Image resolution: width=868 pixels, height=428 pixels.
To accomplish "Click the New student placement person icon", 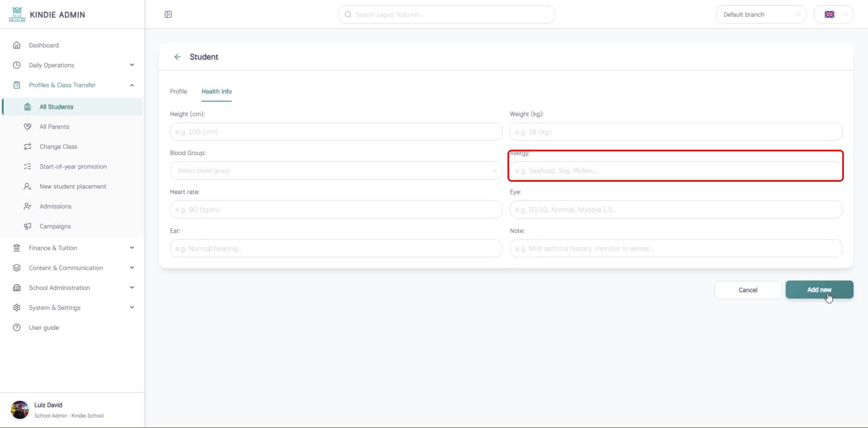I will [28, 187].
